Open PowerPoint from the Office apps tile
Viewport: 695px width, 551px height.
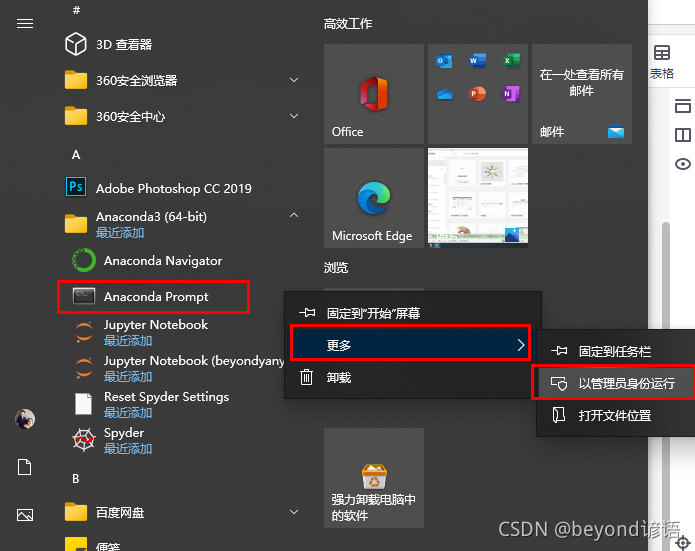tap(477, 94)
